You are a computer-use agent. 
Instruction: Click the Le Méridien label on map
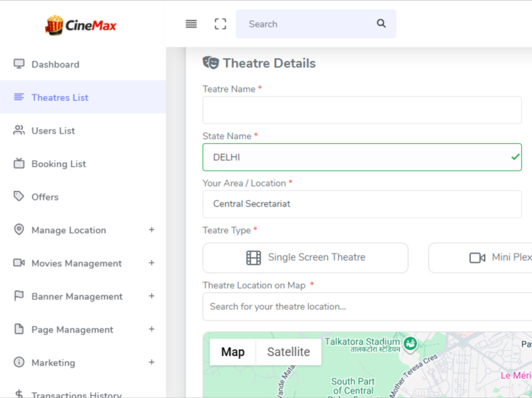pos(516,376)
